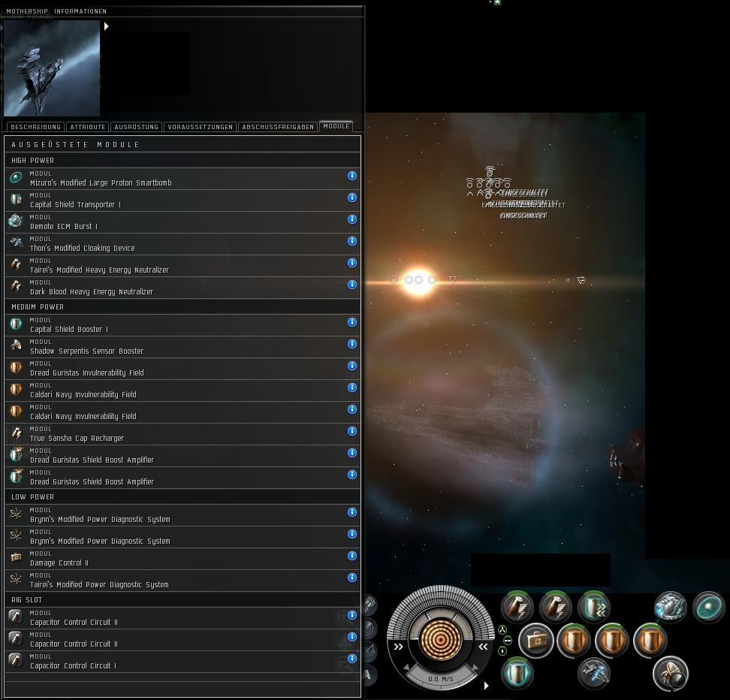Open the Abschussfreigaben tab
This screenshot has width=730, height=700.
pos(278,127)
